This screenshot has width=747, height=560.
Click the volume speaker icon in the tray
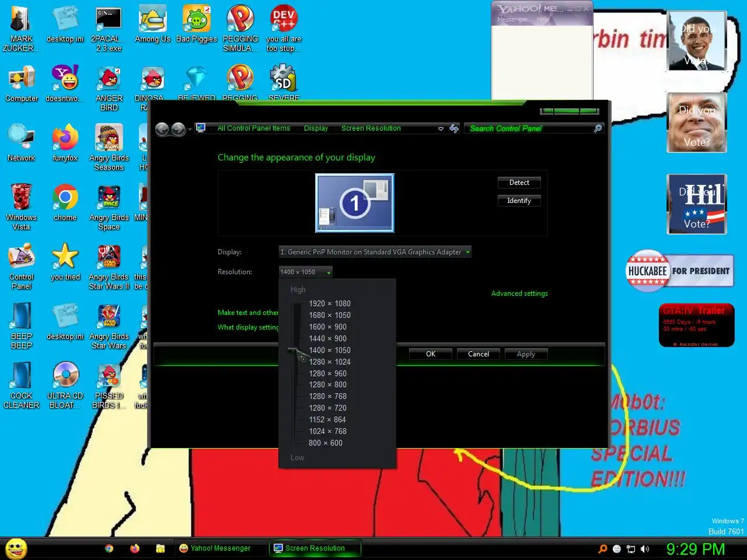tap(645, 549)
